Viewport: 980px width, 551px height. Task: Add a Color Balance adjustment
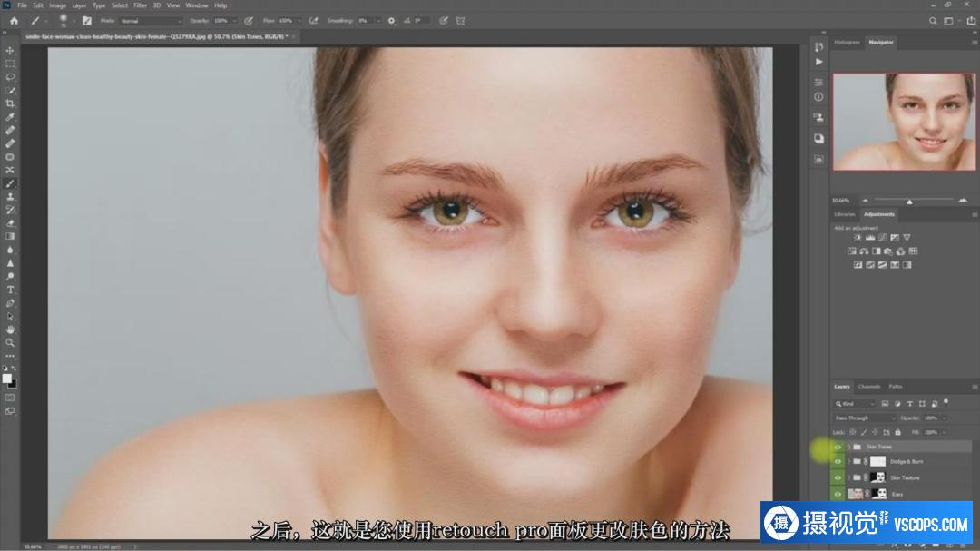coord(864,251)
